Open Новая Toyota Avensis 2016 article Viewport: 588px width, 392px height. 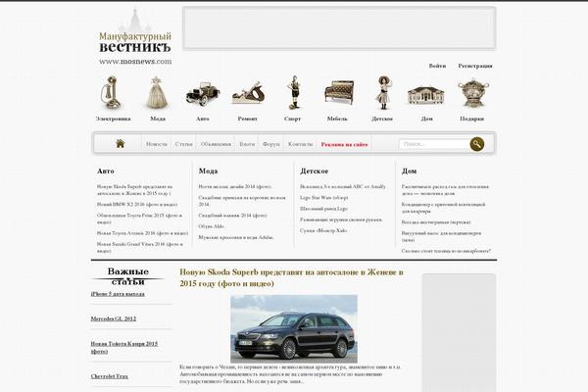[x=142, y=233]
